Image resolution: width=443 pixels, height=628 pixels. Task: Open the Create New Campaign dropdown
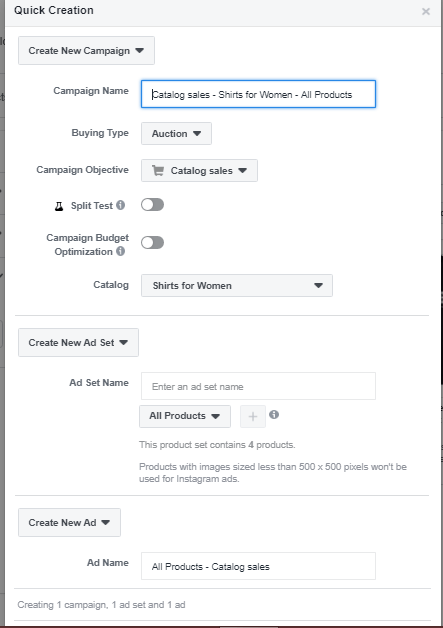(x=86, y=50)
